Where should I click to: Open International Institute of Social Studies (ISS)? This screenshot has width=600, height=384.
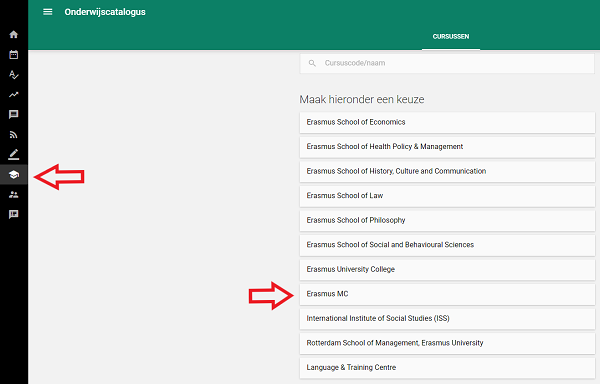coord(447,319)
